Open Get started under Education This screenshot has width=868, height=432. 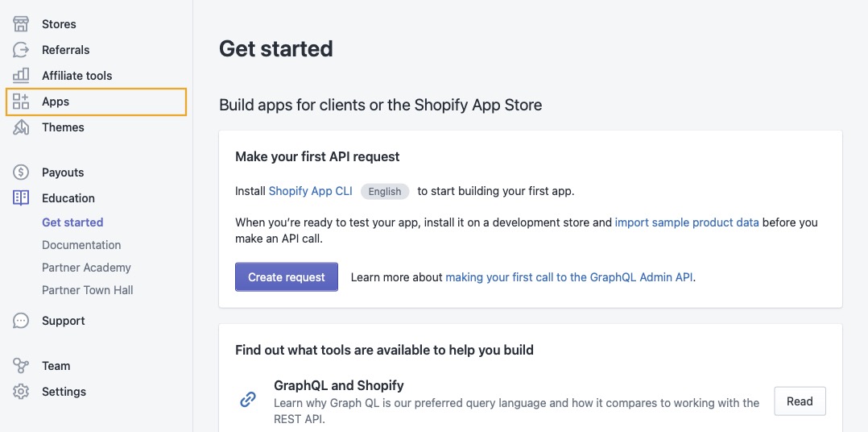72,222
